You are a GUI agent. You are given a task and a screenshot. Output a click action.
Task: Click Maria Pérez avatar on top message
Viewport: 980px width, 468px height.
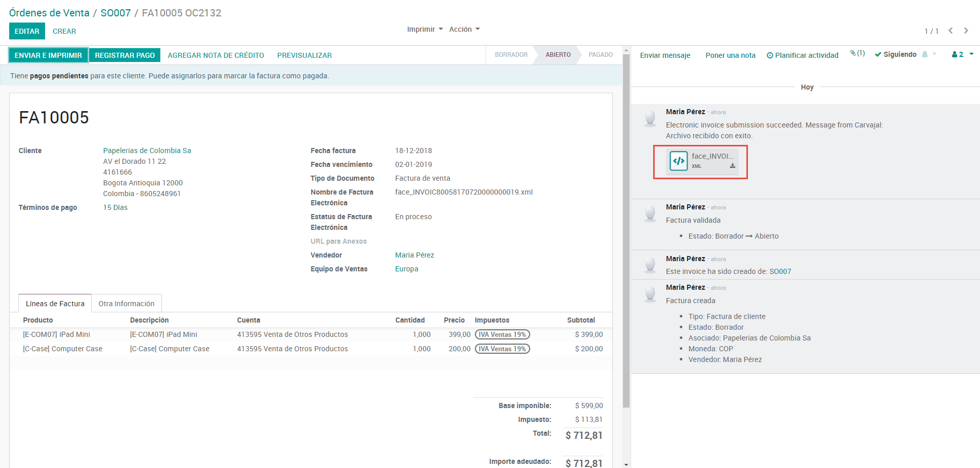(650, 118)
